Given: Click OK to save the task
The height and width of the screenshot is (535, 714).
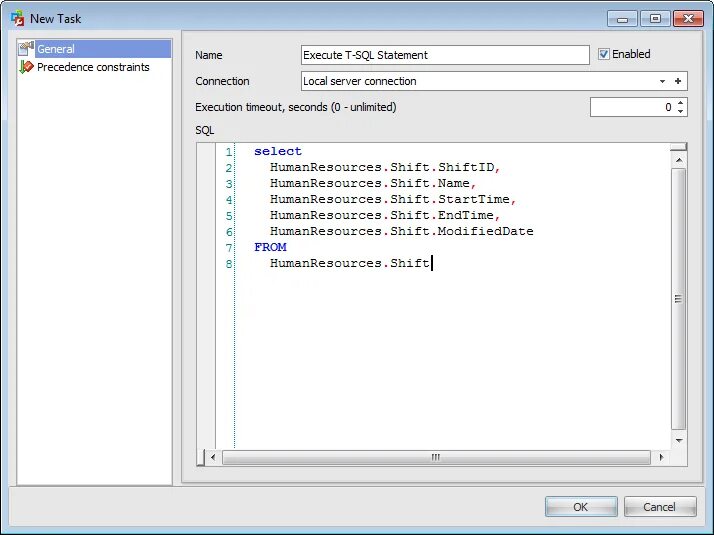Looking at the screenshot, I should [581, 507].
